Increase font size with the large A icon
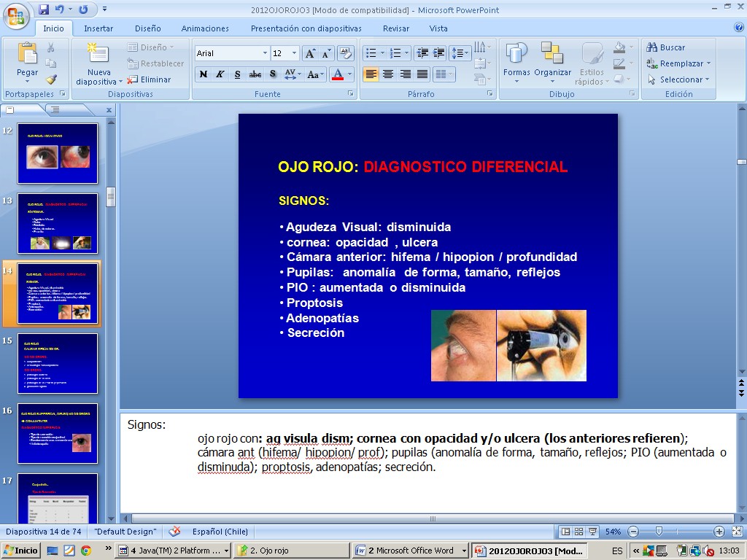The width and height of the screenshot is (747, 560). [x=310, y=53]
